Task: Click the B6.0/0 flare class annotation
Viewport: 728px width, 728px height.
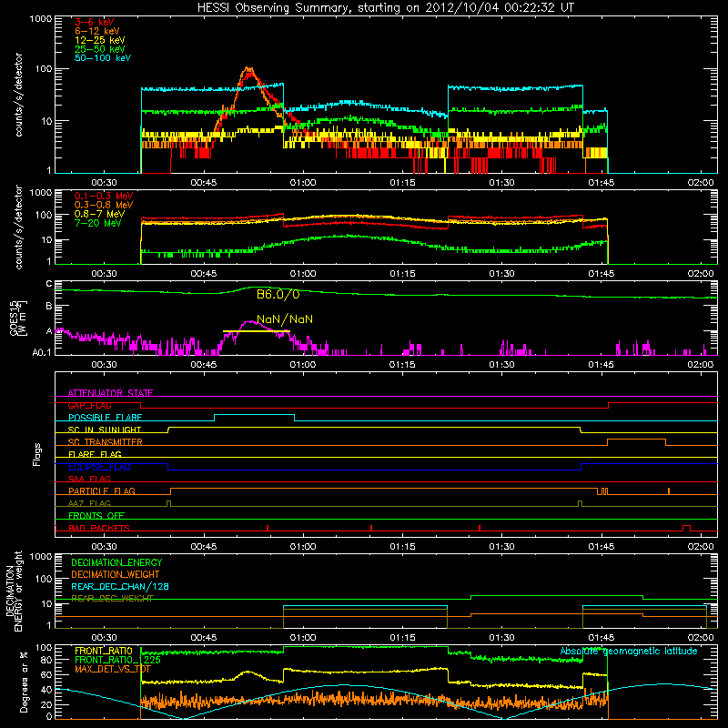Action: click(278, 294)
